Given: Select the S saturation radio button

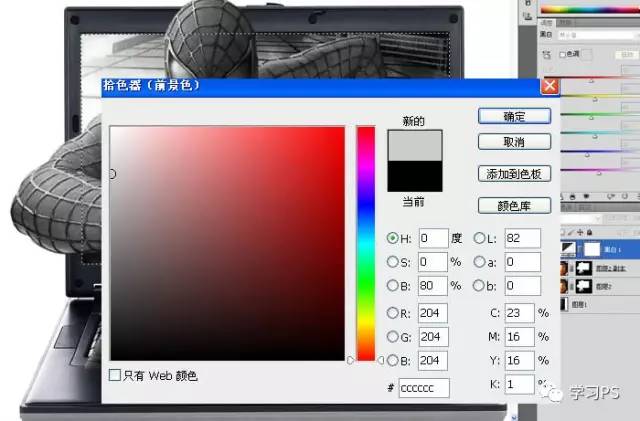Looking at the screenshot, I should tap(392, 262).
